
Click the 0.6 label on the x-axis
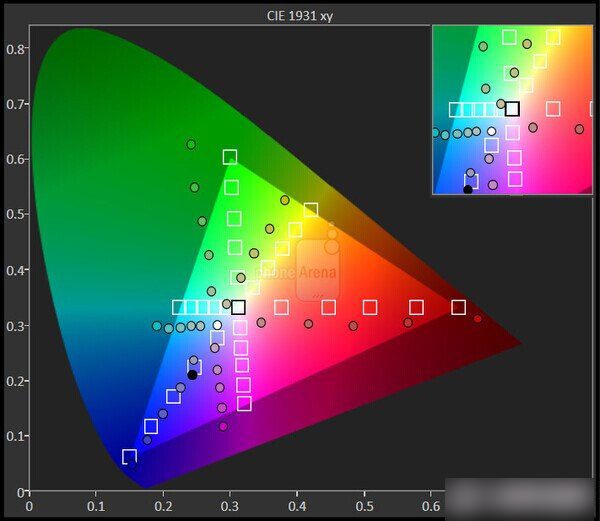coord(431,506)
